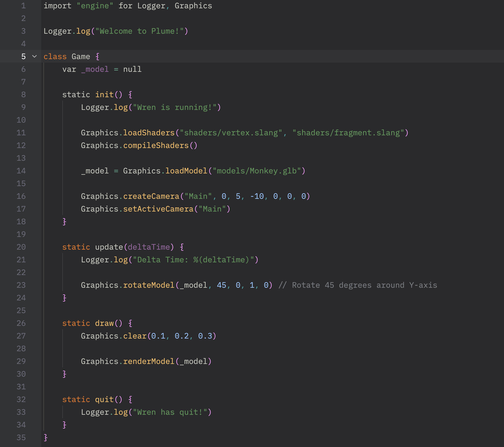Viewport: 504px width, 447px height.
Task: Click the quit method name
Action: 104,400
